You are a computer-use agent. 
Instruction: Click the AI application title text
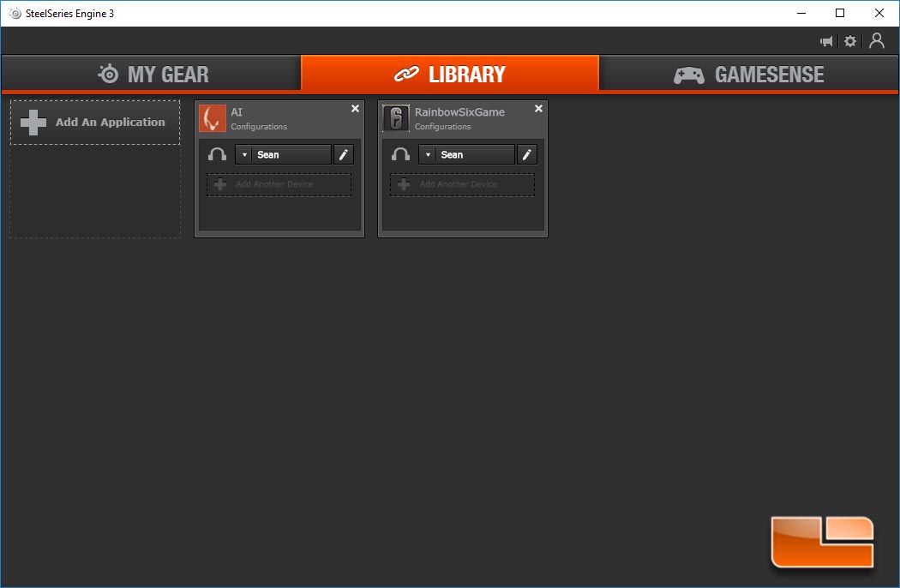coord(237,112)
